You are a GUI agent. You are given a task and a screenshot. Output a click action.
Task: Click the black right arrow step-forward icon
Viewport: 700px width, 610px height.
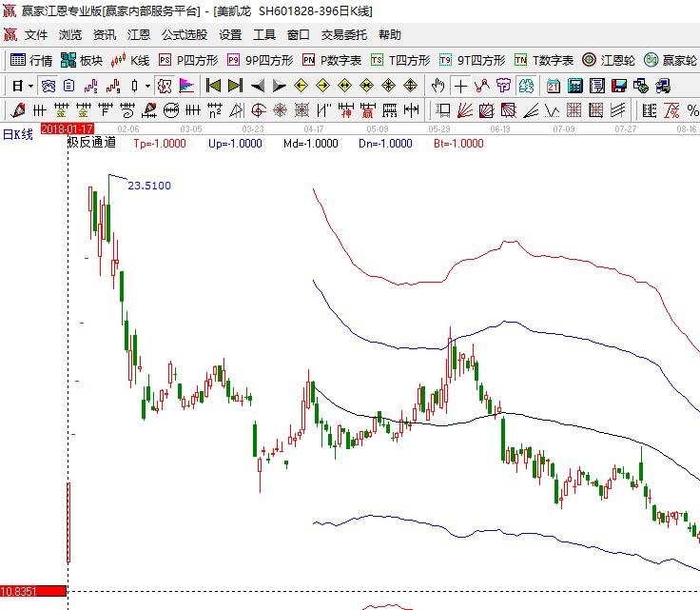pos(279,86)
